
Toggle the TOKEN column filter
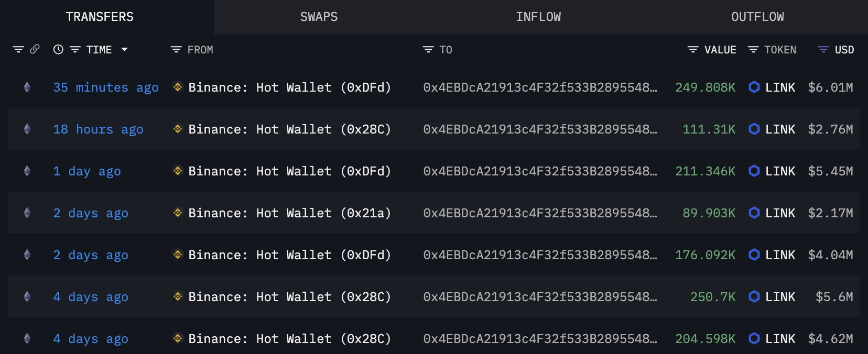[753, 49]
